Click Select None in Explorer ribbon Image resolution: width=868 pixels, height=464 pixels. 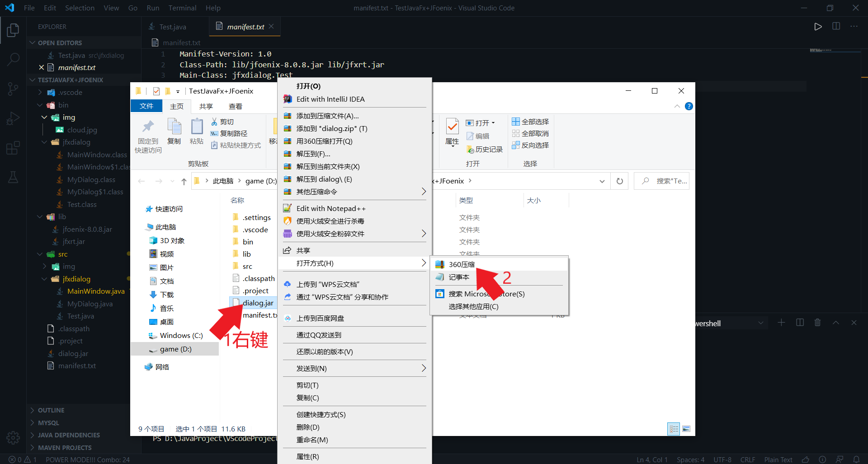pos(530,133)
